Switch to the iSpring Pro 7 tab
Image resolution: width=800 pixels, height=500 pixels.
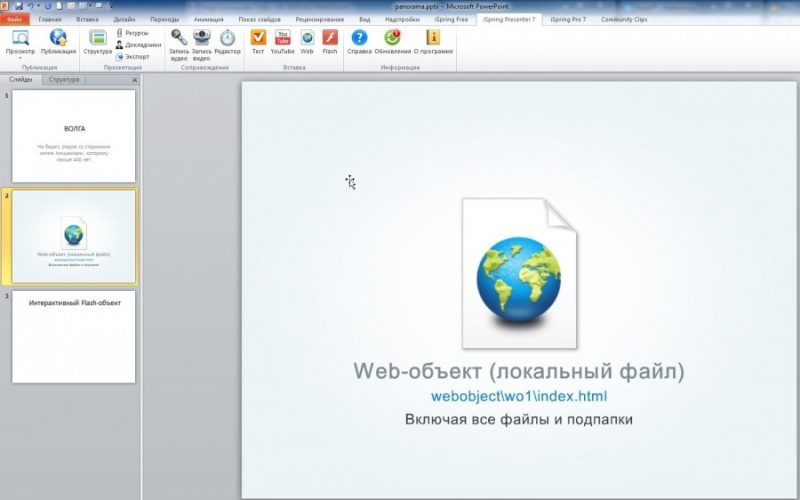click(x=568, y=19)
